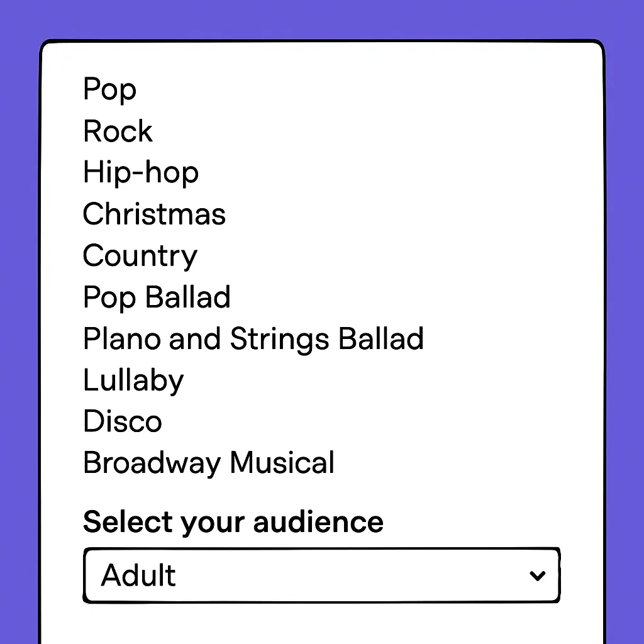Choose Lullaby from the list
The height and width of the screenshot is (644, 644).
tap(133, 380)
